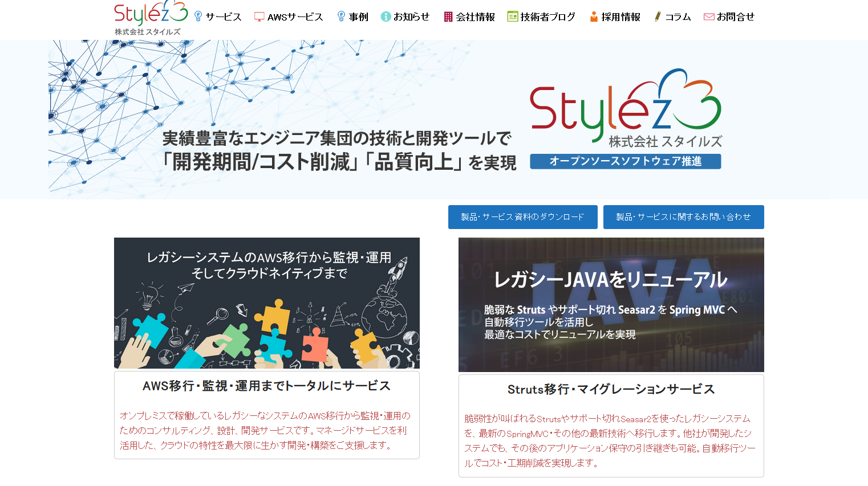The width and height of the screenshot is (868, 486).
Task: Click the person icon beside 採用情報
Action: click(594, 17)
